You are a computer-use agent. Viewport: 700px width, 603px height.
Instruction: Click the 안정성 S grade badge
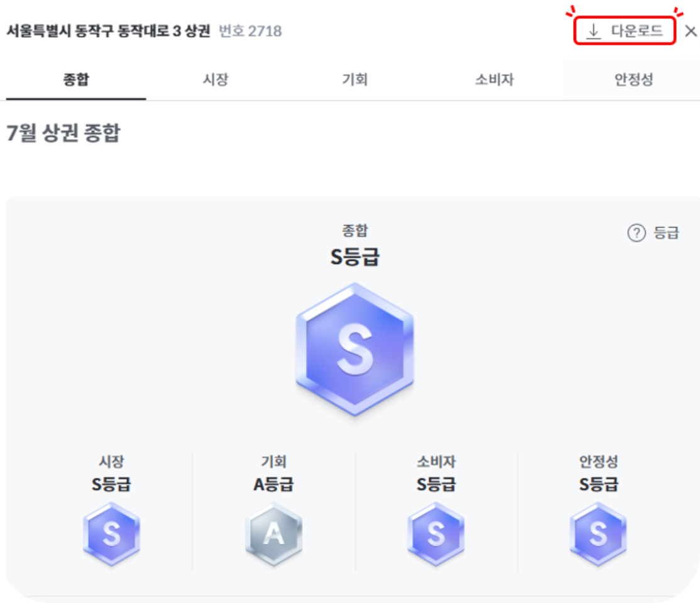coord(598,534)
